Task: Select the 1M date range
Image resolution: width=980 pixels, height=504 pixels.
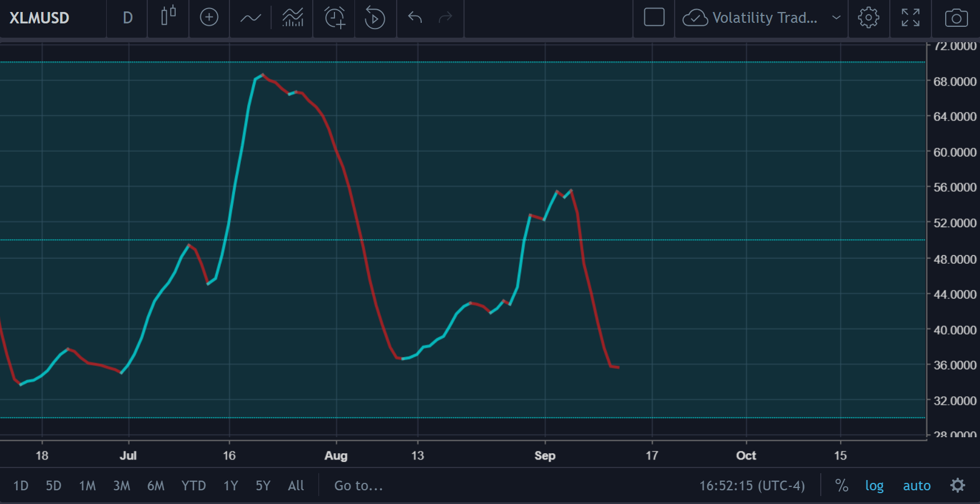Action: pos(87,486)
